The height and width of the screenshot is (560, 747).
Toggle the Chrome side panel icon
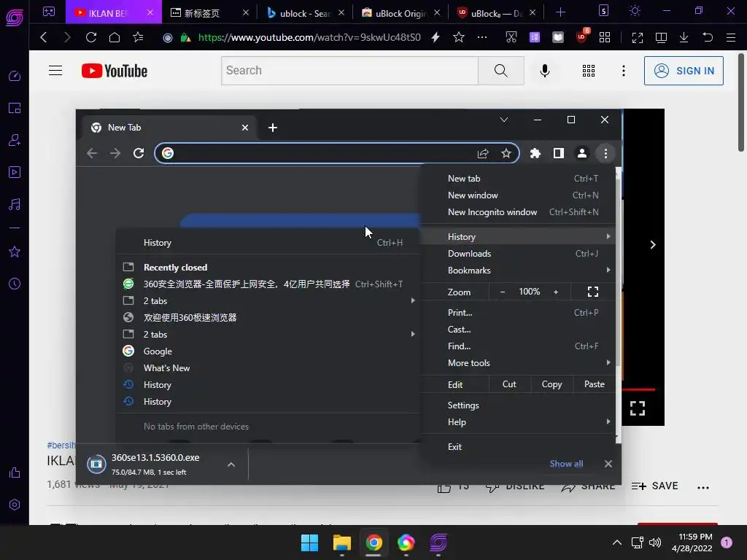[558, 153]
